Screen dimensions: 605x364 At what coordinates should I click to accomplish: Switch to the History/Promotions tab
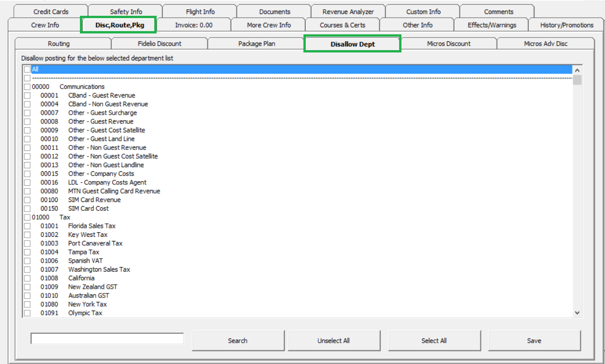tap(567, 25)
